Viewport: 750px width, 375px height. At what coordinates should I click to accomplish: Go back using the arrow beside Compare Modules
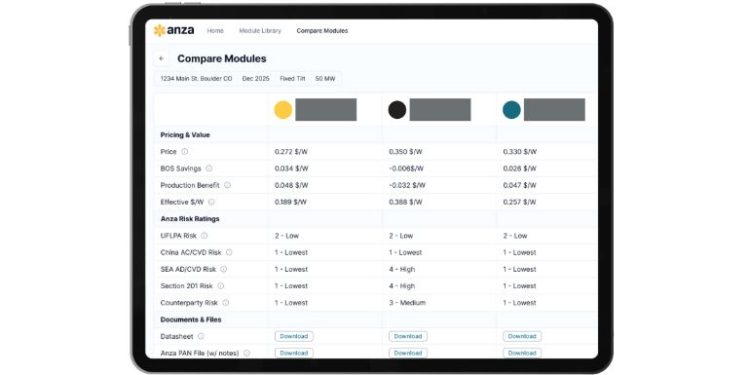(x=161, y=58)
